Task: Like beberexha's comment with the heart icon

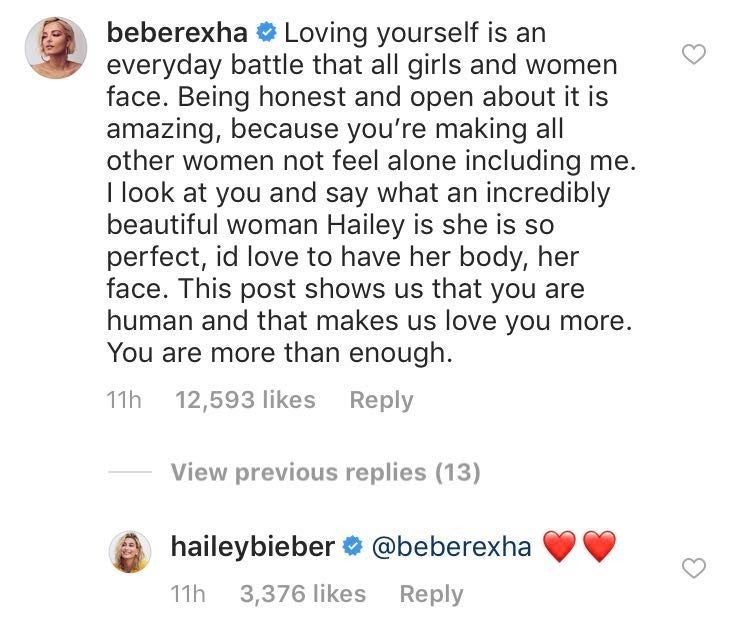Action: pos(693,55)
